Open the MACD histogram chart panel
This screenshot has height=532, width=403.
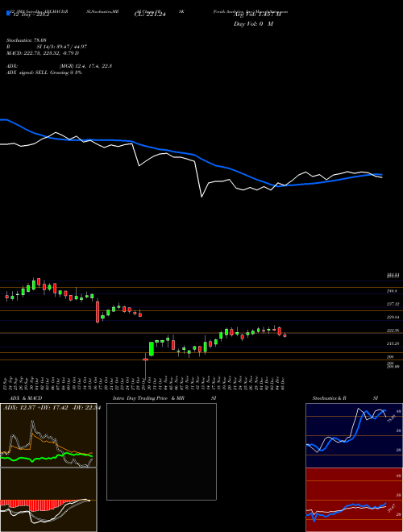(x=48, y=500)
